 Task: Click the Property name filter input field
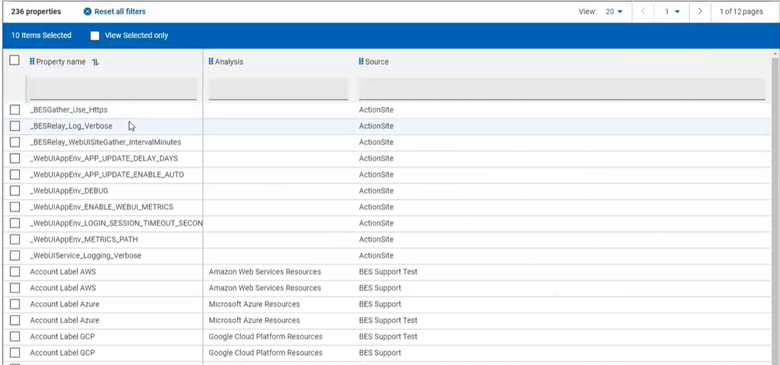click(113, 90)
